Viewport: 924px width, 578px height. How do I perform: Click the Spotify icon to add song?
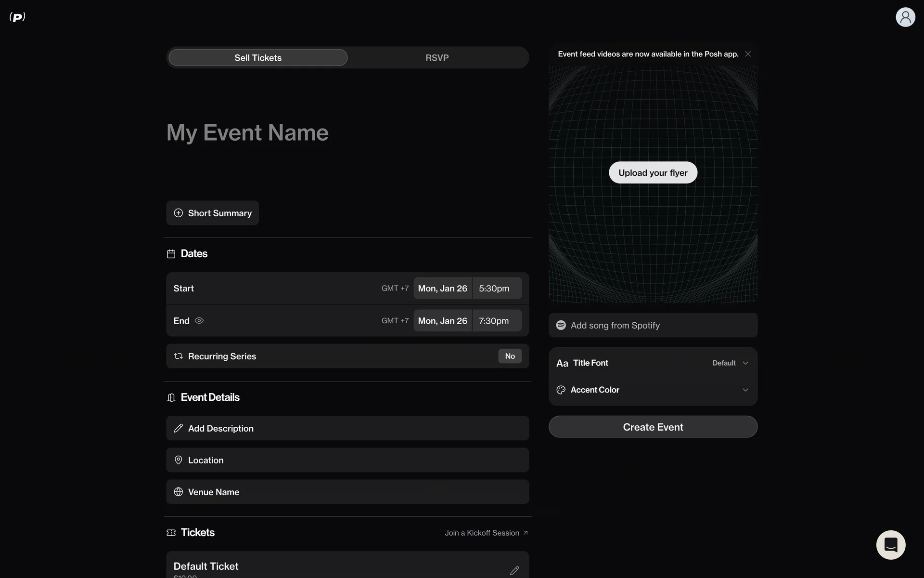[x=561, y=325]
